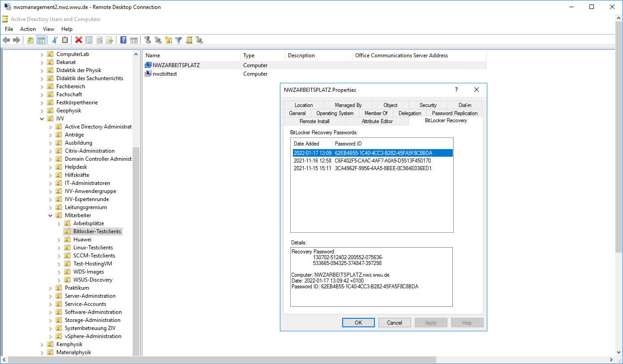Select the nwzbittest computer in list
This screenshot has width=623, height=364.
tap(164, 74)
